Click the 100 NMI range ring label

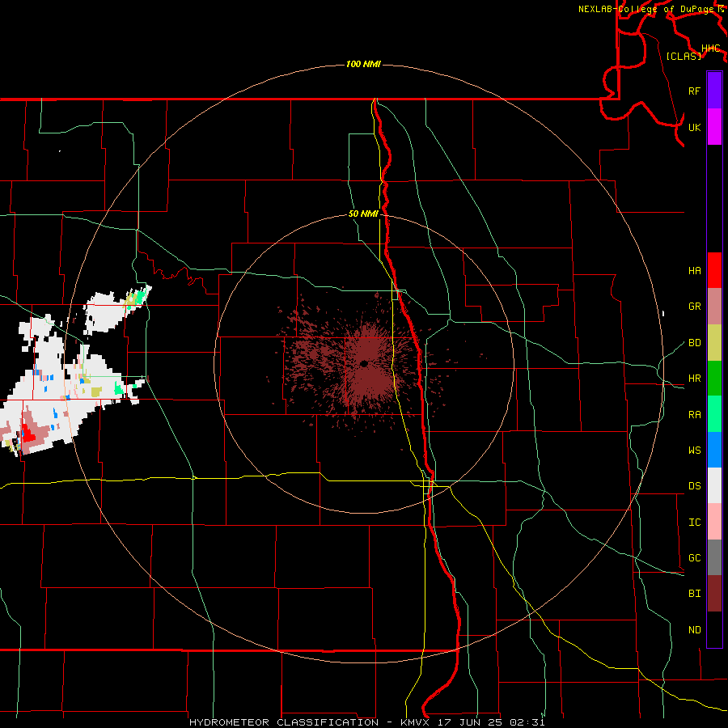coord(363,64)
